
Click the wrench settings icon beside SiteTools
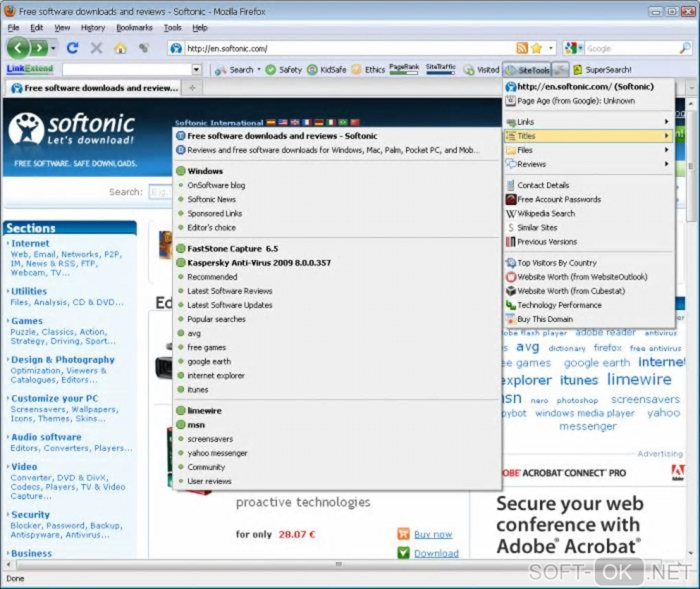click(560, 69)
